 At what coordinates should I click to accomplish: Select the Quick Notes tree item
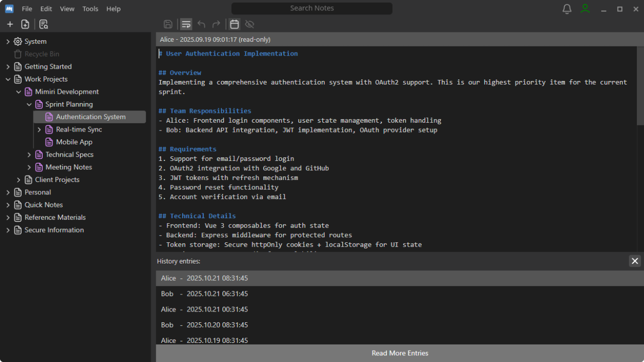tap(44, 205)
